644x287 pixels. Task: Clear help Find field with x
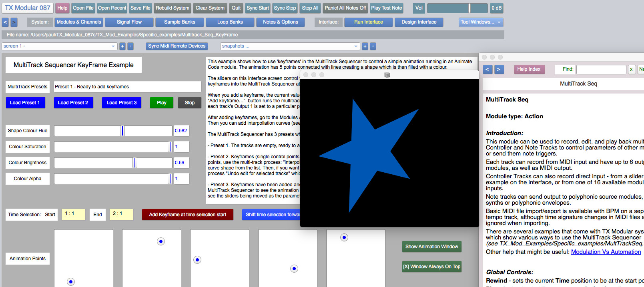pyautogui.click(x=631, y=70)
